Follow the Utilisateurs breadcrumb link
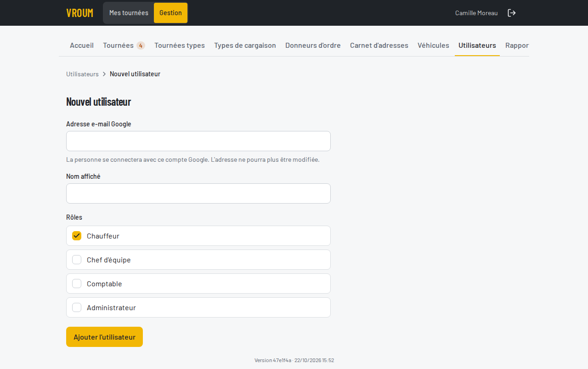The width and height of the screenshot is (588, 369). tap(82, 74)
